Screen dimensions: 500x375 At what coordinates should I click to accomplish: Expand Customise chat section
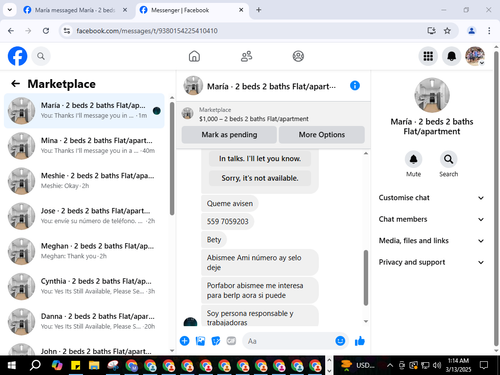click(x=431, y=198)
